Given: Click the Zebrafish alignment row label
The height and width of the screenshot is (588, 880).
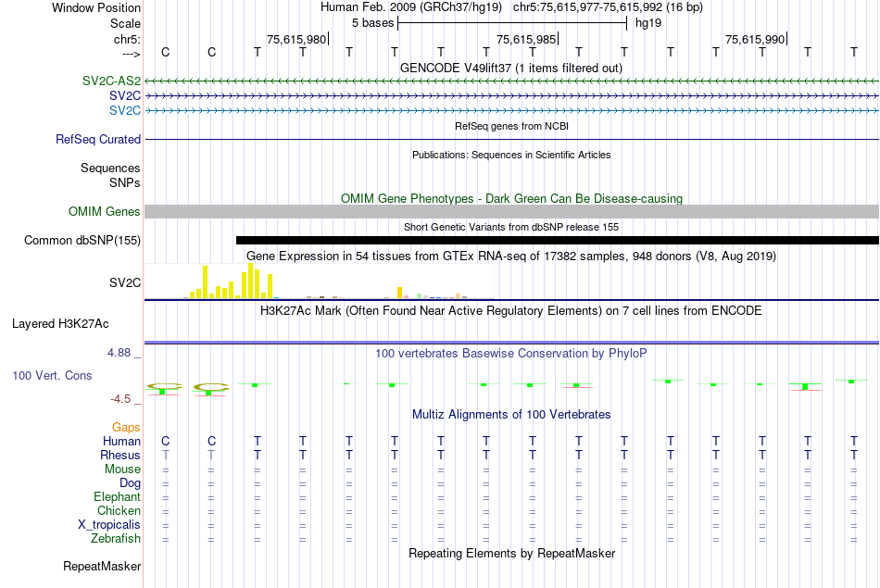Looking at the screenshot, I should pos(116,538).
